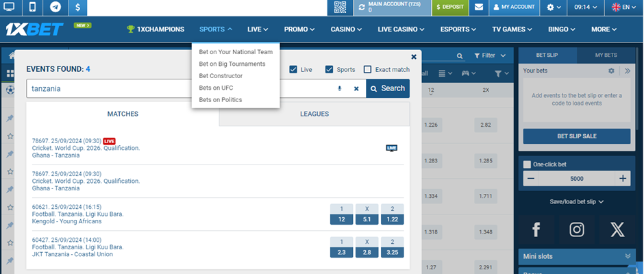Open the EN language selector
644x274 pixels.
[x=623, y=7]
